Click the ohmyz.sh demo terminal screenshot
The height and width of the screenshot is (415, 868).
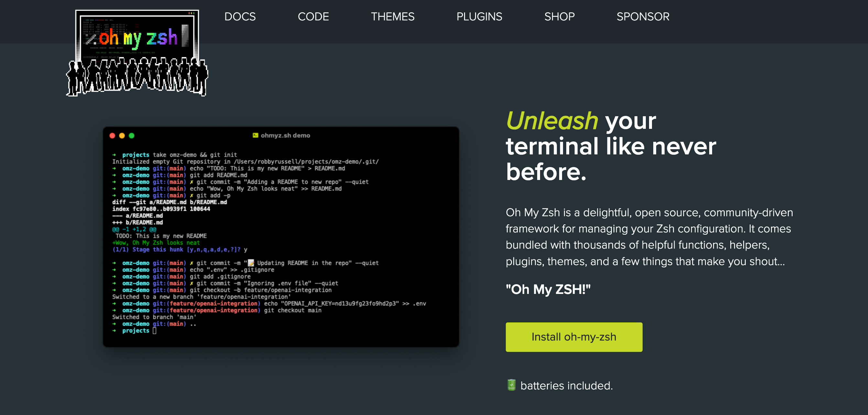pos(281,237)
